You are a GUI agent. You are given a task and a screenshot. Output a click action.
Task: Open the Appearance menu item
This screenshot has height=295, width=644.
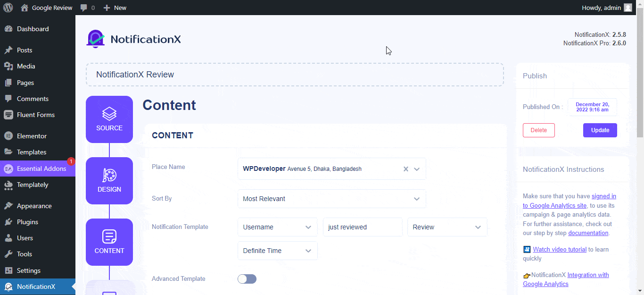click(38, 206)
